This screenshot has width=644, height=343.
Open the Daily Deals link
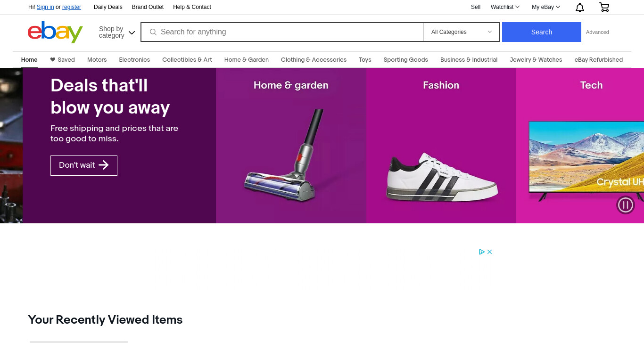click(108, 7)
